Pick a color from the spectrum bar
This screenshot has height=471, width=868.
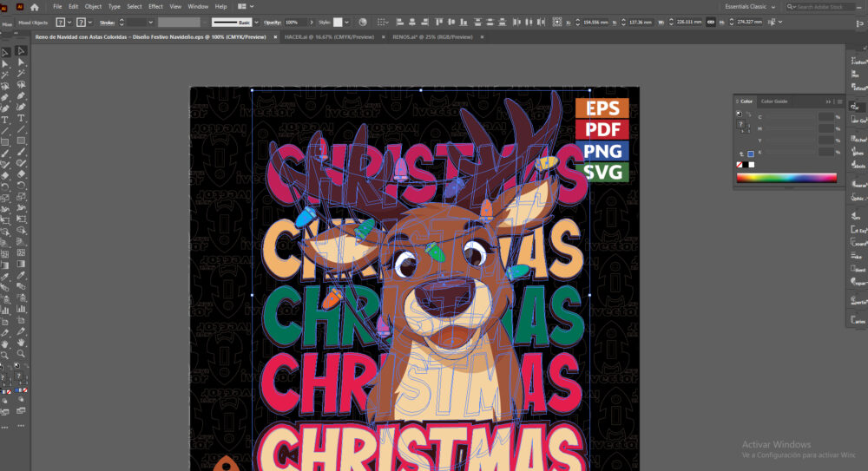click(x=786, y=178)
